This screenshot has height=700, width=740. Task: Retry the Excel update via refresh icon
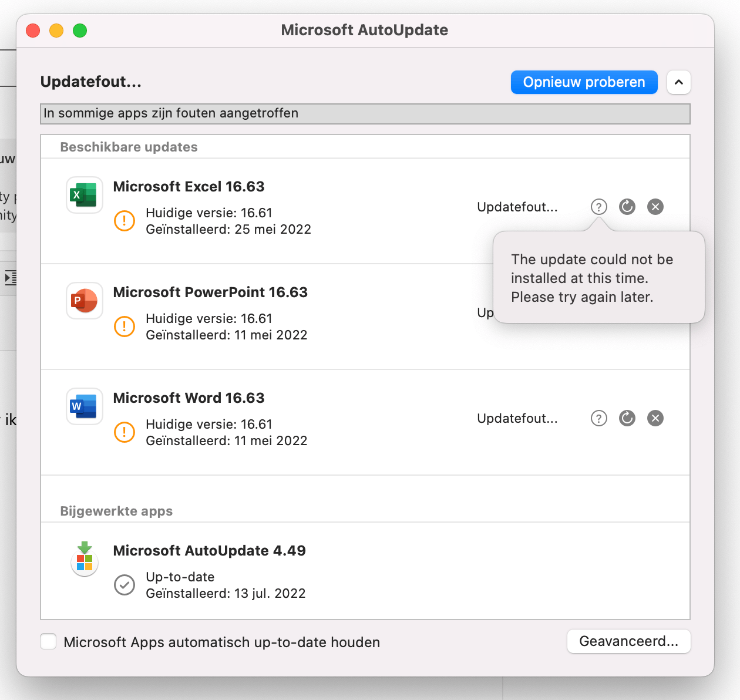pyautogui.click(x=627, y=207)
